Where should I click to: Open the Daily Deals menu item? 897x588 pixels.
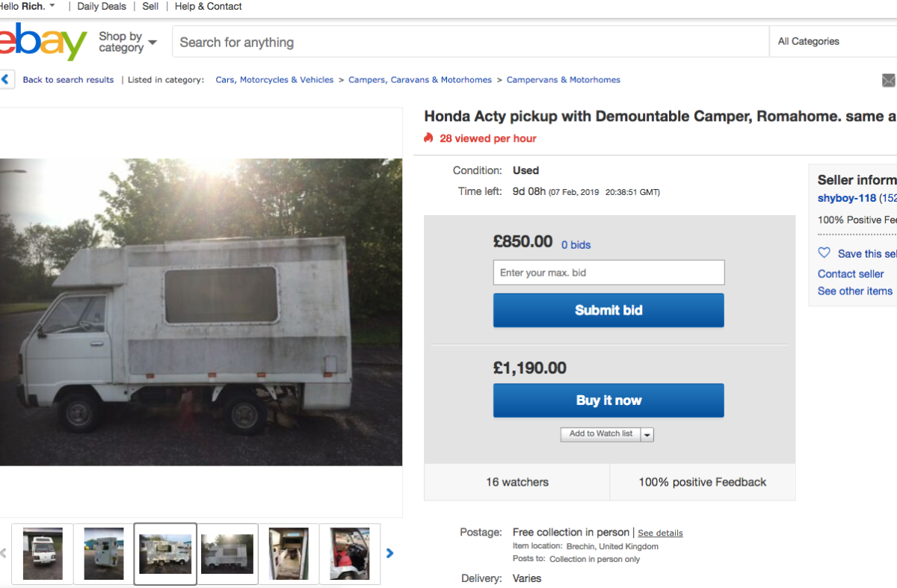pyautogui.click(x=102, y=6)
